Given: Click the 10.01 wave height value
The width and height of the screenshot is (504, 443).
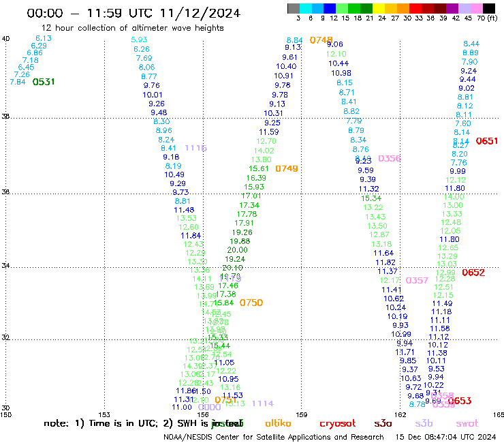Looking at the screenshot, I should coord(153,95).
